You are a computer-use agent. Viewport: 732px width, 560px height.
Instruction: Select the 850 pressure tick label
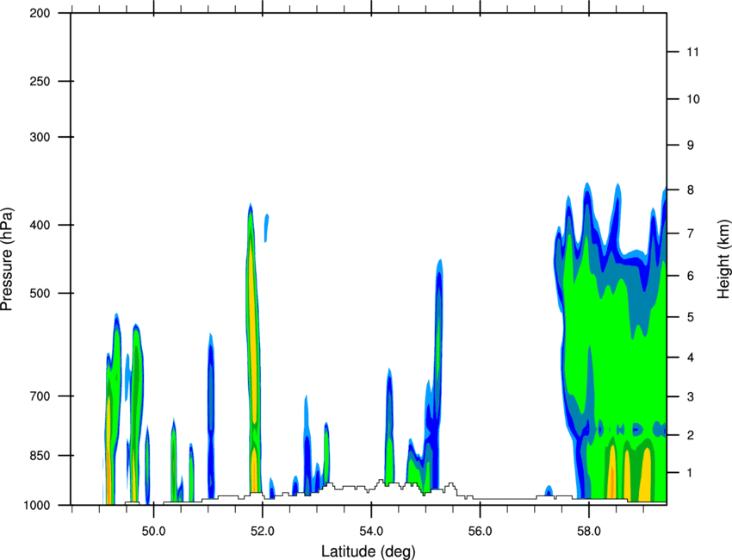40,456
